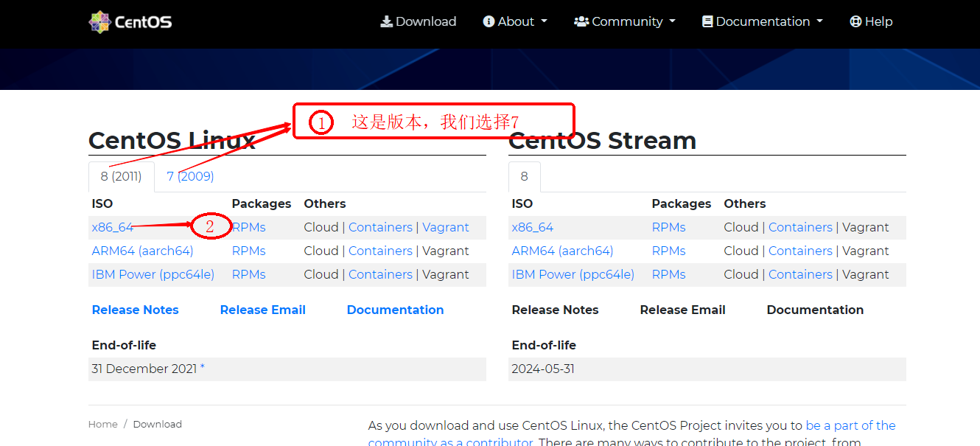Open IBM Power (ppc64le) ISO under CentOS Linux
This screenshot has height=446, width=980.
click(153, 274)
